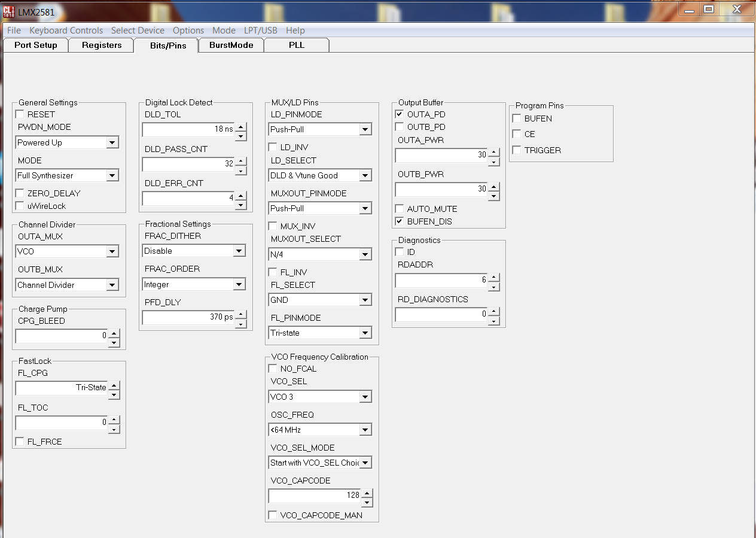
Task: Decrease FL_CPG with down arrow
Action: click(114, 395)
